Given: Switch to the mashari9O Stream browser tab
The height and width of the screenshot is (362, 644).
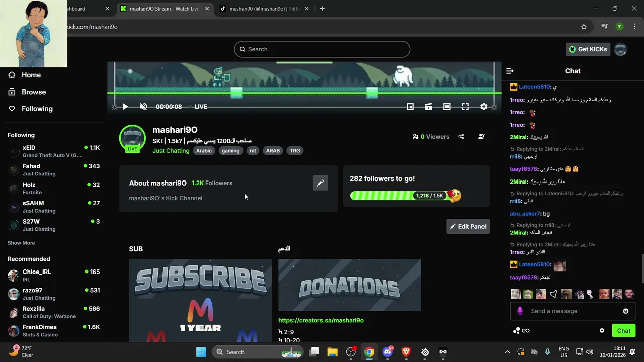Looking at the screenshot, I should click(165, 9).
